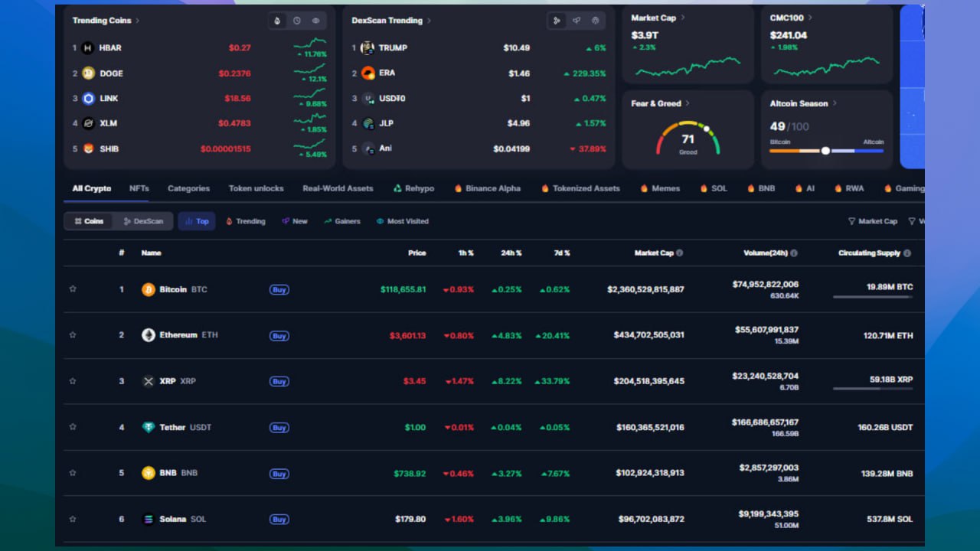Viewport: 980px width, 551px height.
Task: Open the Real-World Assets tab
Action: coord(338,188)
